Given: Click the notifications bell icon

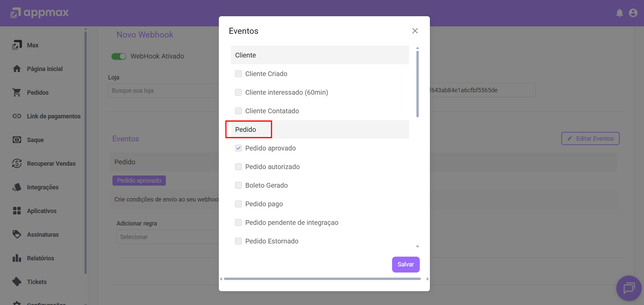Looking at the screenshot, I should click(x=619, y=13).
